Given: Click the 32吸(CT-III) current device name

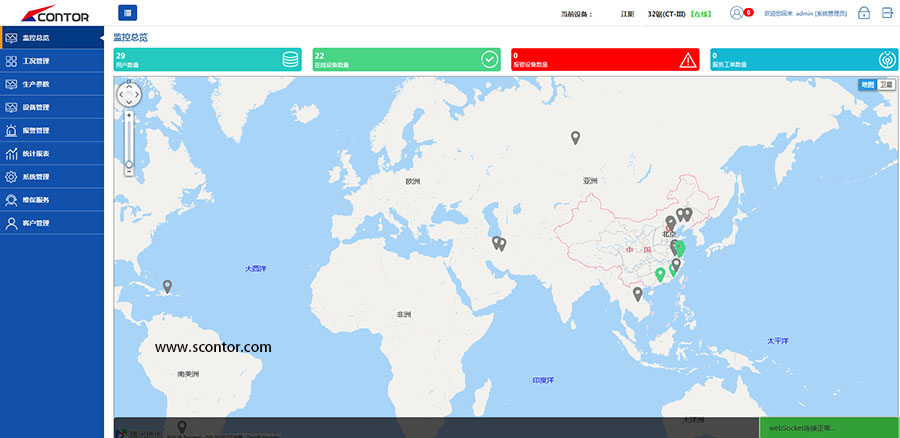Looking at the screenshot, I should click(666, 14).
